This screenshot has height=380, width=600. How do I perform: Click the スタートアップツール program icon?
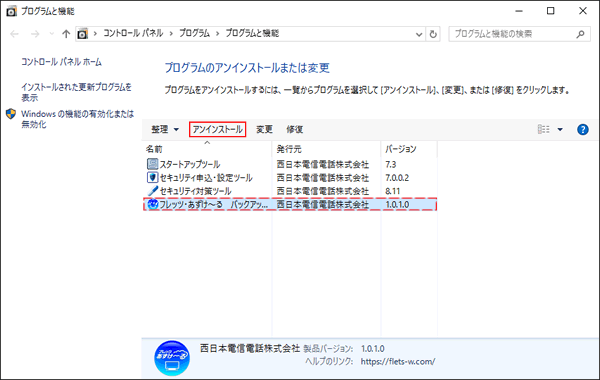tap(152, 164)
